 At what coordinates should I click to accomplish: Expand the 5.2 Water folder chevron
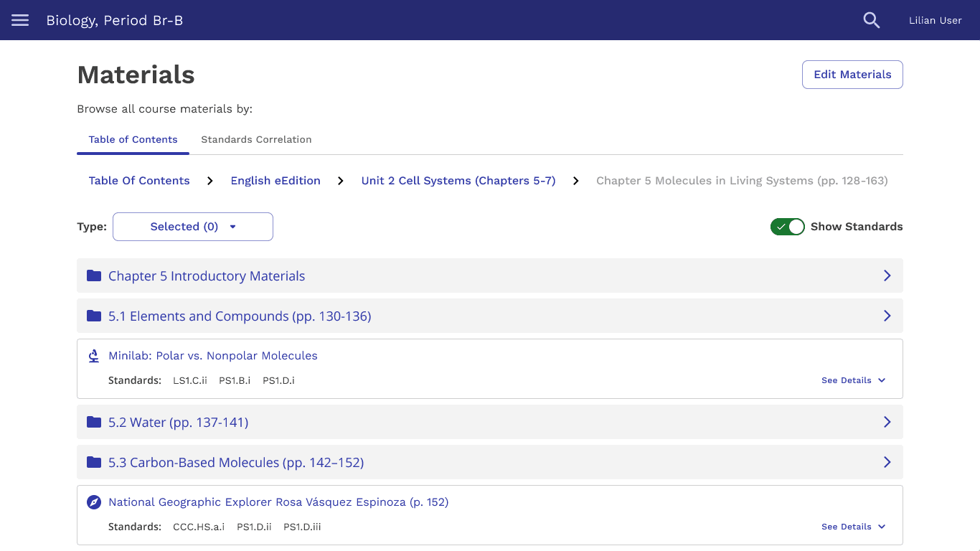pos(887,422)
